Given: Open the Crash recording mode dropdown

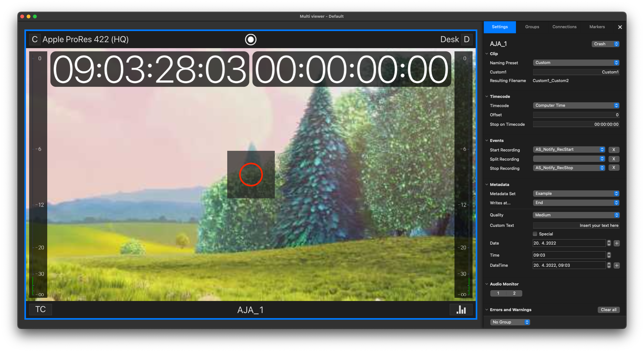Looking at the screenshot, I should click(605, 44).
